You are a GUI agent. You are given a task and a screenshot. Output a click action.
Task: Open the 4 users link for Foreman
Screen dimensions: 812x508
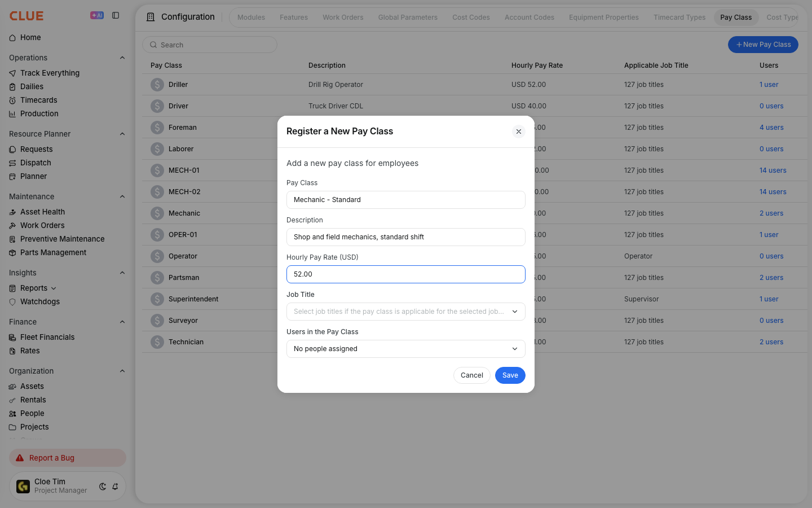pos(771,128)
